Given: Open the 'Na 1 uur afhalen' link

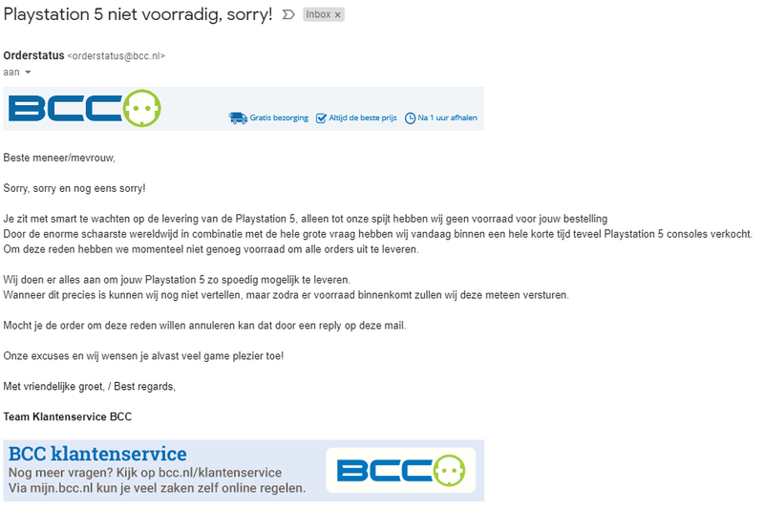Looking at the screenshot, I should (447, 118).
